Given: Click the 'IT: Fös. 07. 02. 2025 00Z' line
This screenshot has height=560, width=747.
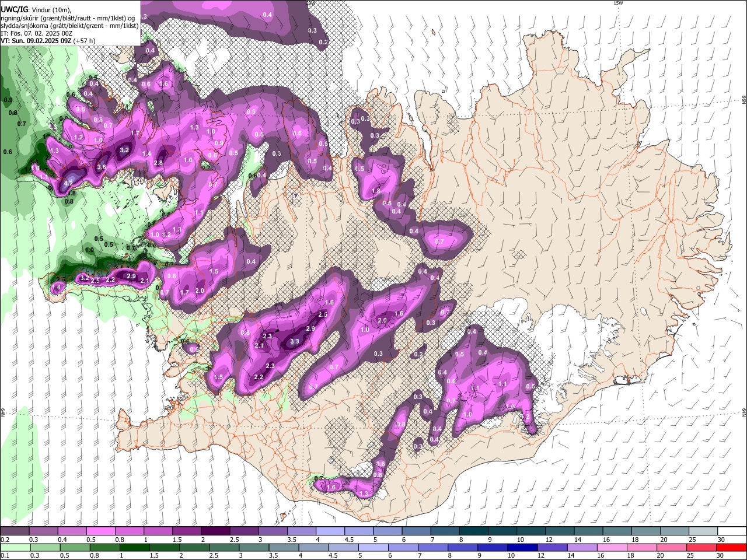Looking at the screenshot, I should [38, 33].
